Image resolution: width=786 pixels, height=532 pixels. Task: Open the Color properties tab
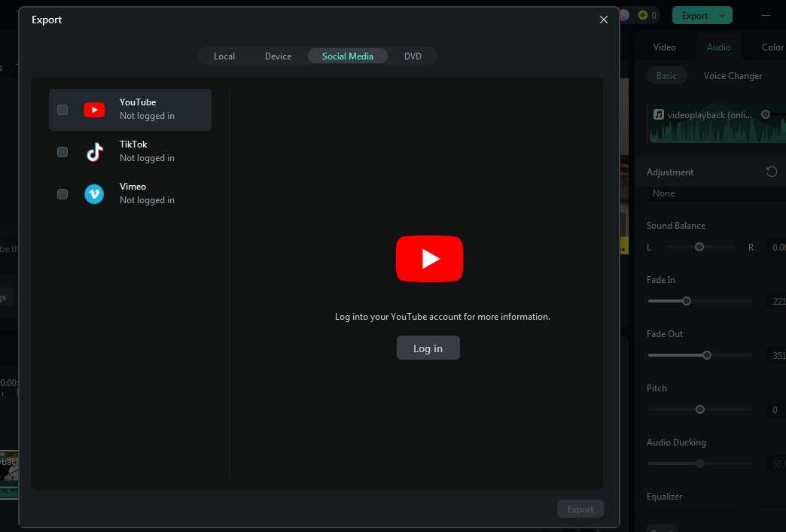click(x=772, y=47)
